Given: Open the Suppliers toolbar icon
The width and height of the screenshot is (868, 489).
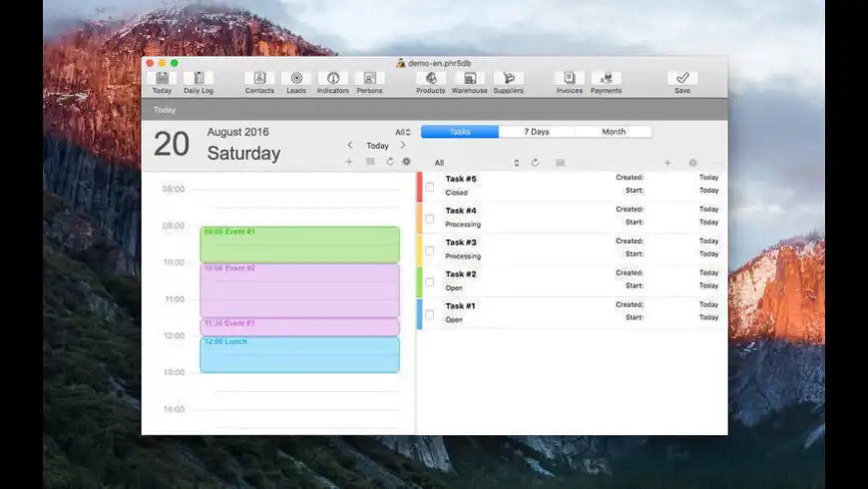Looking at the screenshot, I should [508, 79].
